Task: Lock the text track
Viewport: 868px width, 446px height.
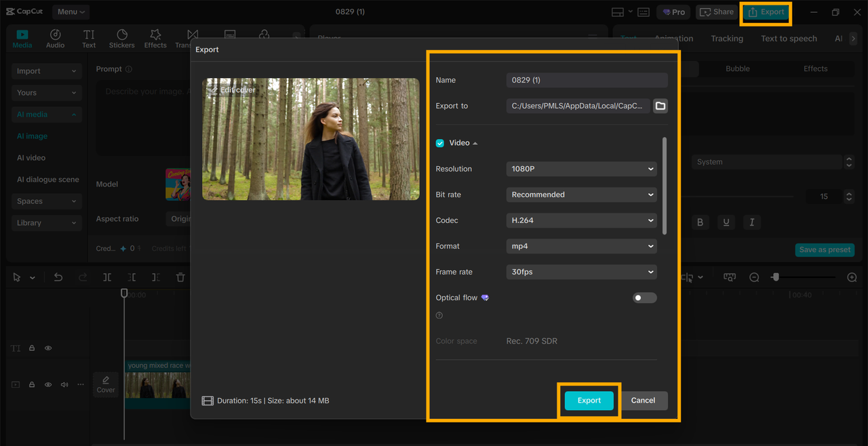Action: click(x=32, y=348)
